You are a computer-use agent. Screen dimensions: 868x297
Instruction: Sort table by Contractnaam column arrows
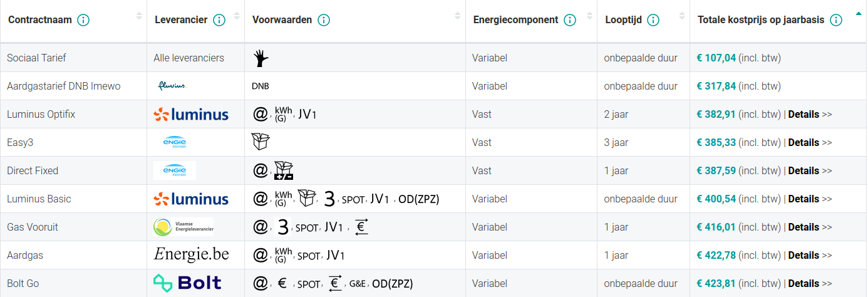139,16
